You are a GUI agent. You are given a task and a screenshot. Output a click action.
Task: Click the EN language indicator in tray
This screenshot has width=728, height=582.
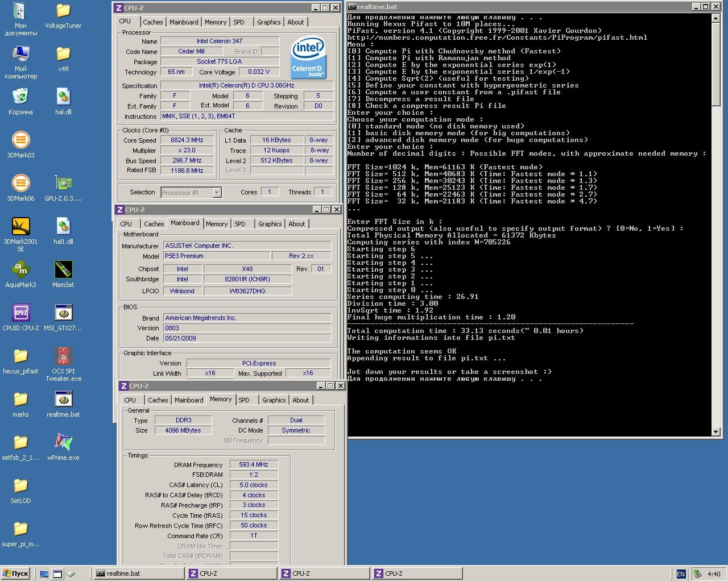point(680,574)
